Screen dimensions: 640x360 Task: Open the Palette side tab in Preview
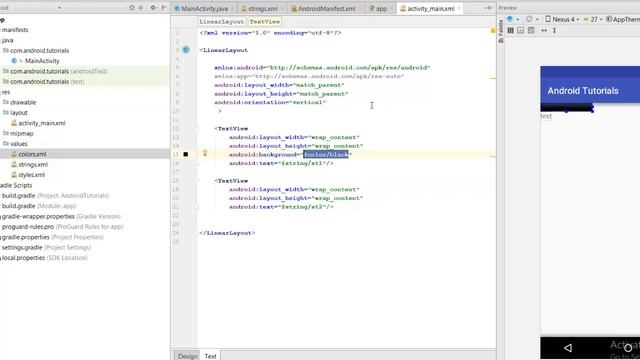pyautogui.click(x=501, y=31)
